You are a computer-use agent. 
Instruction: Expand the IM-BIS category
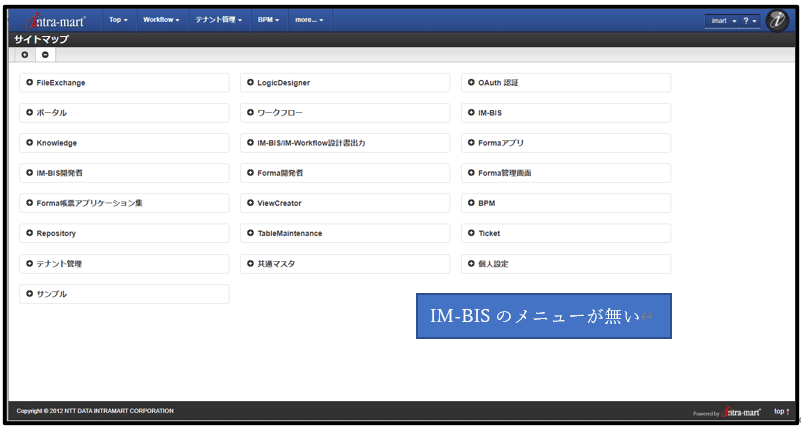pyautogui.click(x=566, y=113)
